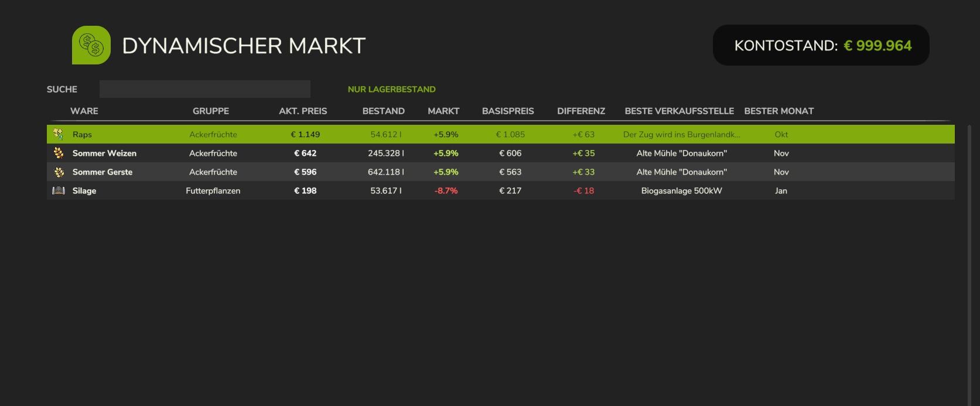Sort by Bester Monat column header
980x406 pixels.
coord(779,111)
